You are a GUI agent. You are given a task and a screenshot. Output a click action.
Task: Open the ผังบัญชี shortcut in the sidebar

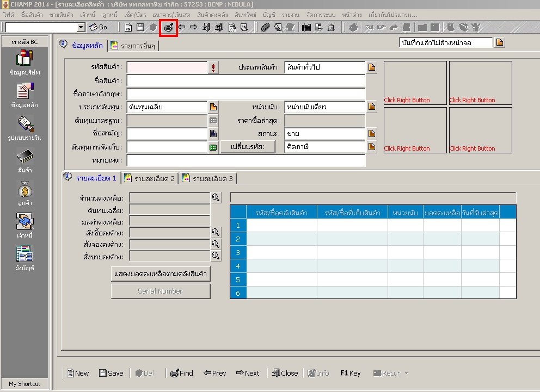[25, 259]
